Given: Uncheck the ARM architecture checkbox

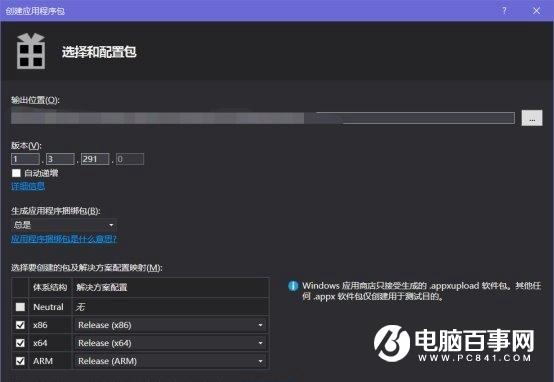Looking at the screenshot, I should tap(20, 361).
